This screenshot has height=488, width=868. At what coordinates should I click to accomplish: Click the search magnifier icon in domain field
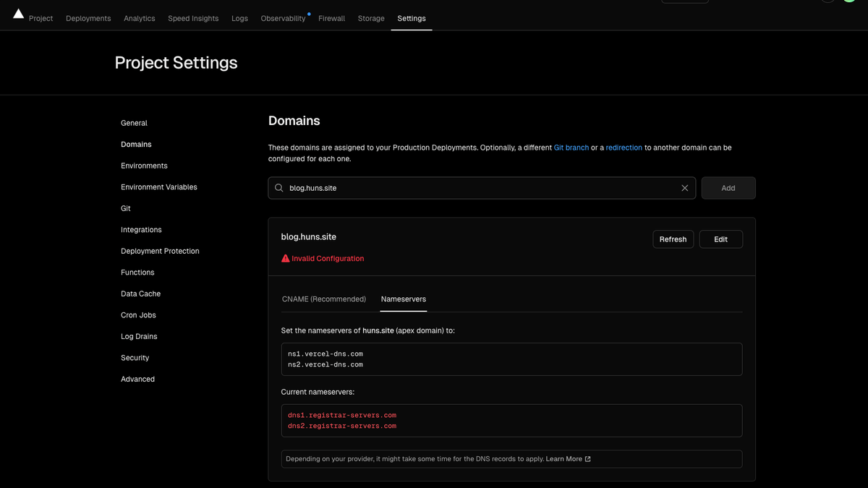pos(279,188)
